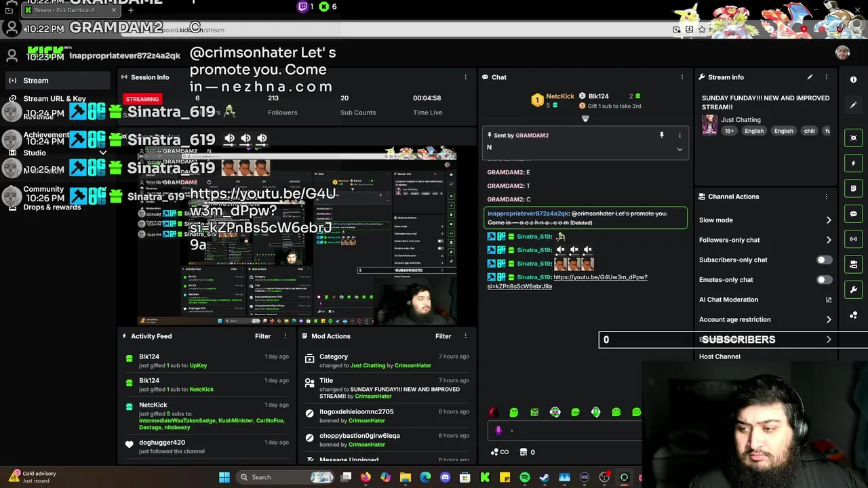Click Just Chatting category thumbnail
This screenshot has width=868, height=488.
pos(709,125)
